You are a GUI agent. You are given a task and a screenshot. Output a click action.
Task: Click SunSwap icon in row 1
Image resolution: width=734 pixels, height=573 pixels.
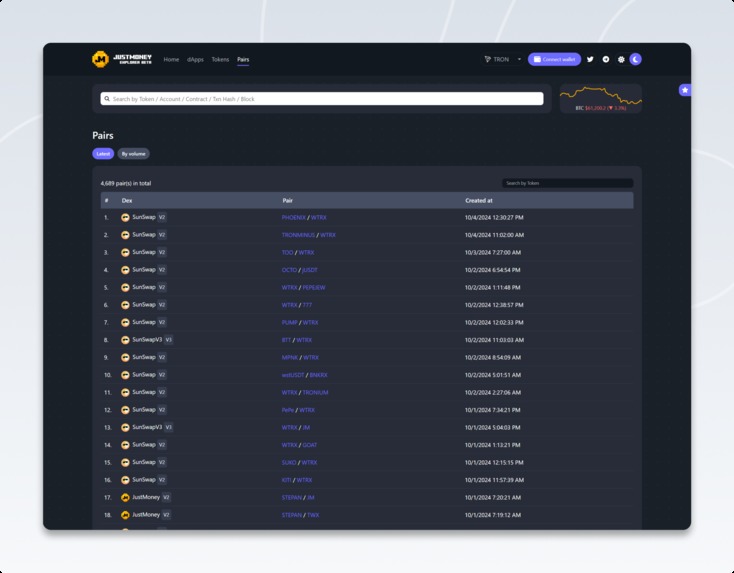tap(125, 217)
